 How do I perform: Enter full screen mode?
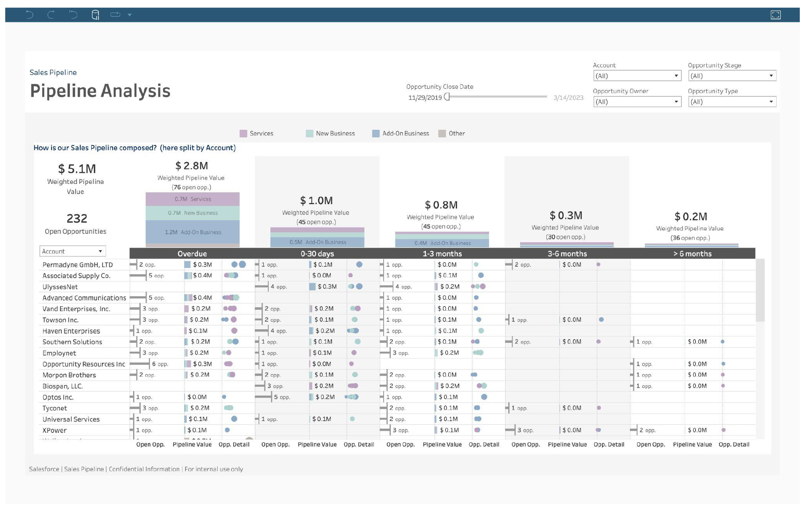point(775,15)
